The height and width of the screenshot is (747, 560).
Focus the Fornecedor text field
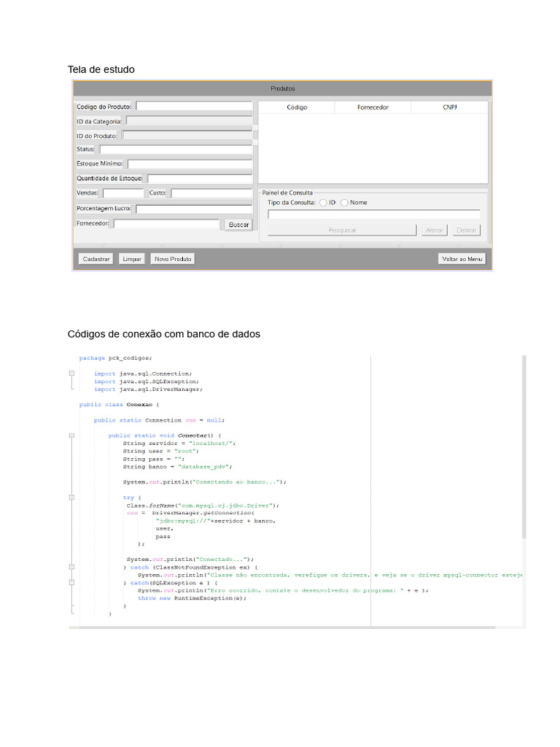click(x=166, y=223)
